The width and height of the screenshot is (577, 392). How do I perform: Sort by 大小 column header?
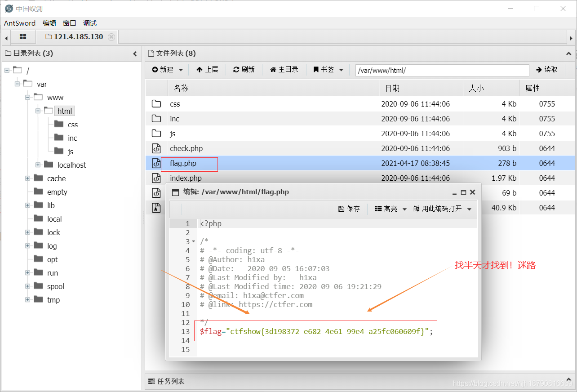(491, 88)
